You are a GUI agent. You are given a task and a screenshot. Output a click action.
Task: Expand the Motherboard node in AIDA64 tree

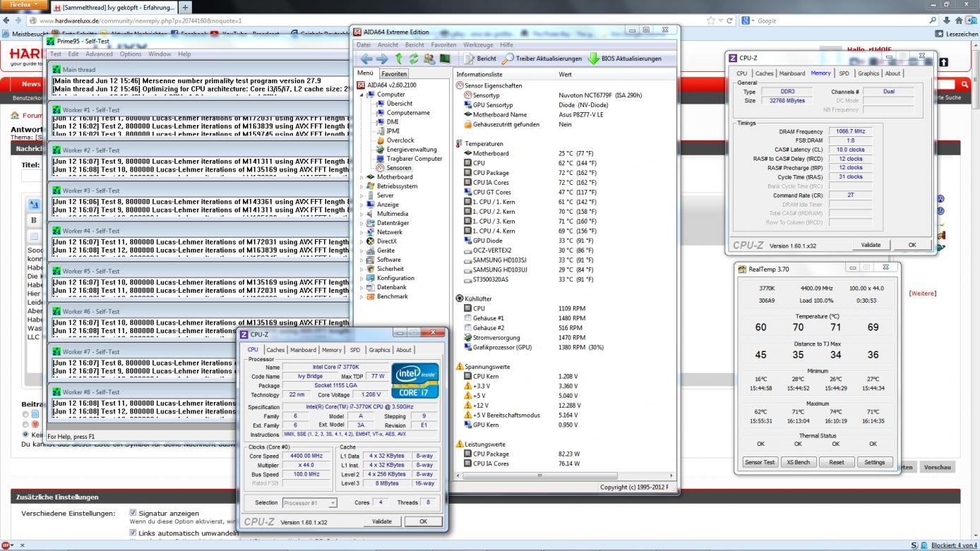tap(362, 177)
